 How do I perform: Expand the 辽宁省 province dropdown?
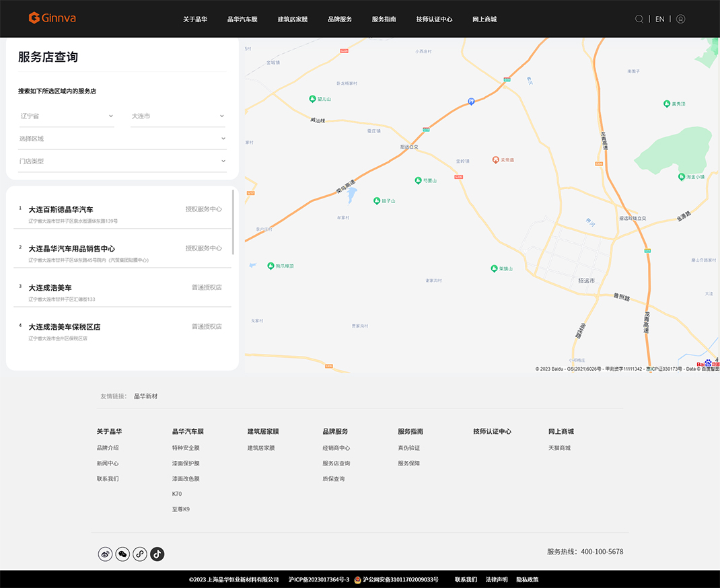pyautogui.click(x=67, y=116)
